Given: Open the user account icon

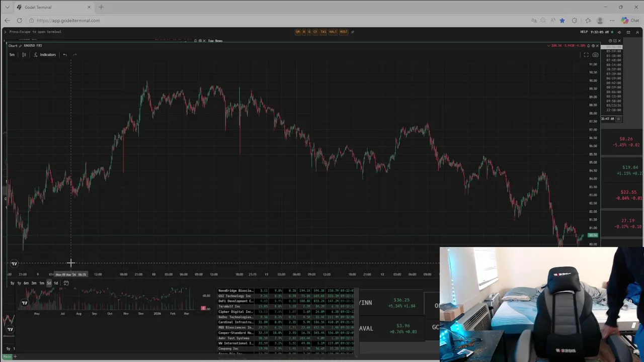Looking at the screenshot, I should (x=637, y=32).
